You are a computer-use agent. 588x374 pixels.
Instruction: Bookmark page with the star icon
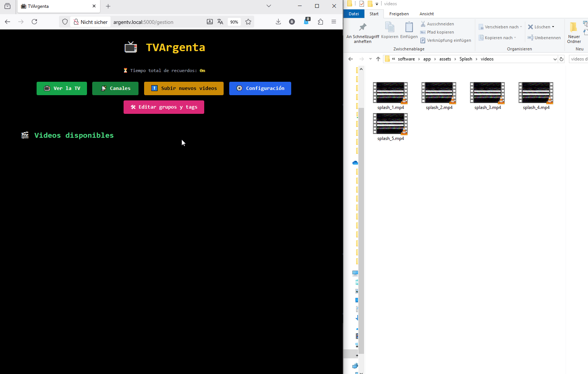[248, 22]
